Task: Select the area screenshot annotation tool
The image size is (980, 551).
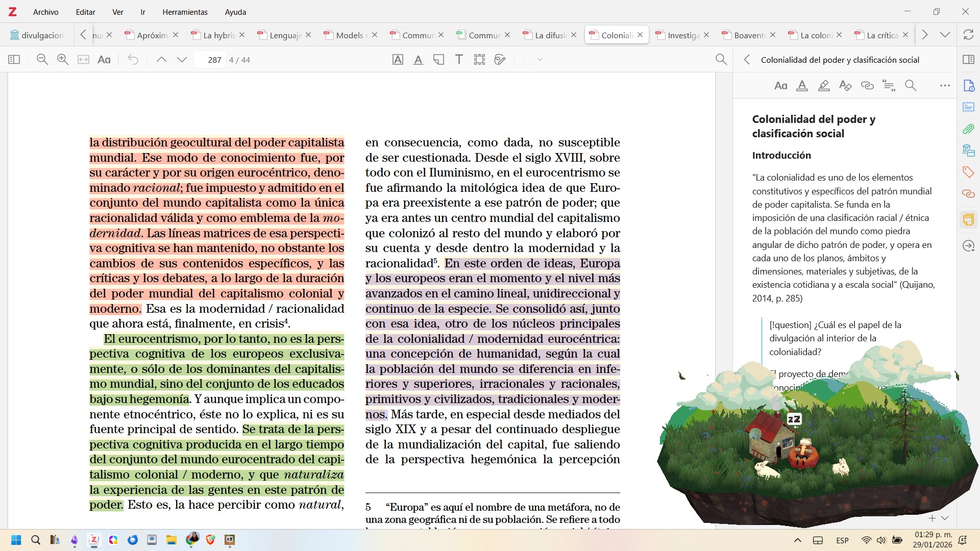Action: (x=479, y=60)
